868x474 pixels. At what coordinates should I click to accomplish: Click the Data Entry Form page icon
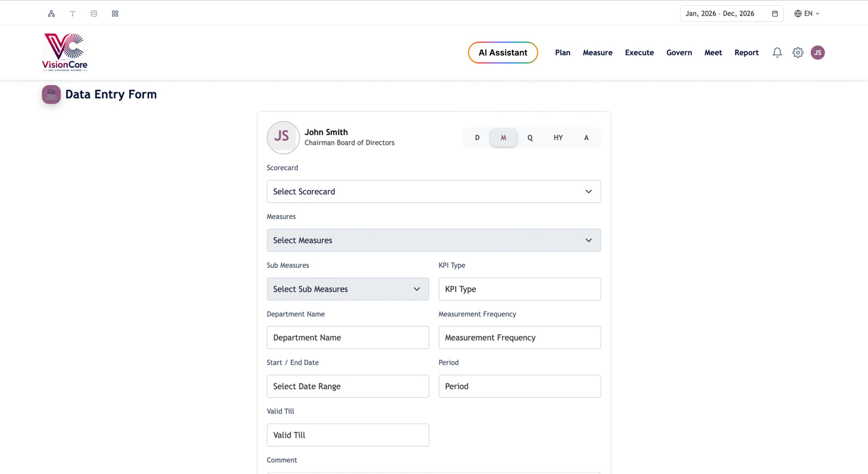[52, 94]
